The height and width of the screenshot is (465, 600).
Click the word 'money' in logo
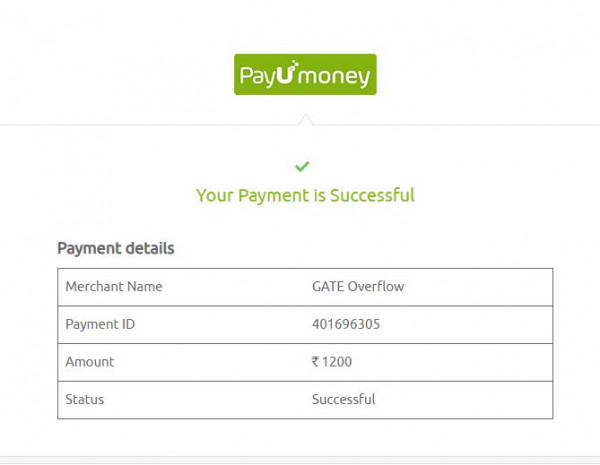334,77
